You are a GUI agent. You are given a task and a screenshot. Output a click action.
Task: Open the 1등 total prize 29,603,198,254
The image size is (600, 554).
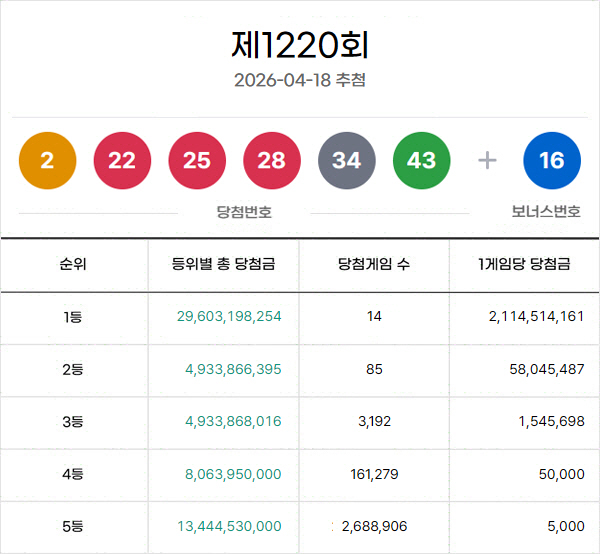tap(229, 316)
